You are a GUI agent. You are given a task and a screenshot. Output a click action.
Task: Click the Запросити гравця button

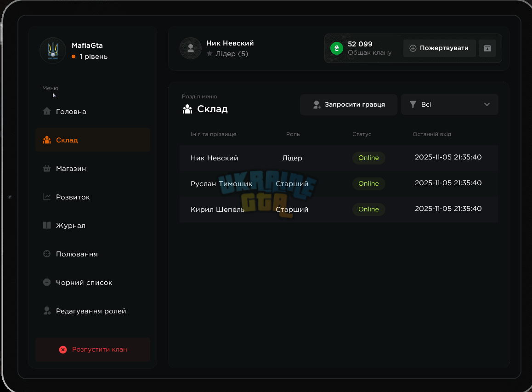click(x=348, y=104)
